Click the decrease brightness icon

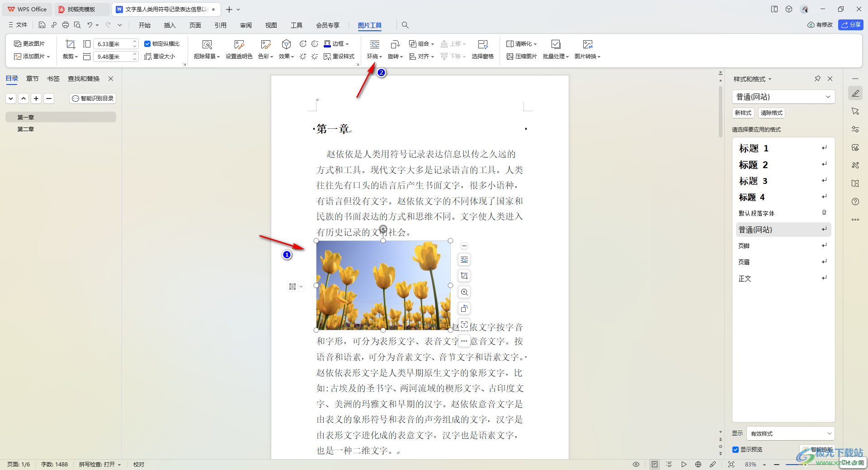point(315,56)
